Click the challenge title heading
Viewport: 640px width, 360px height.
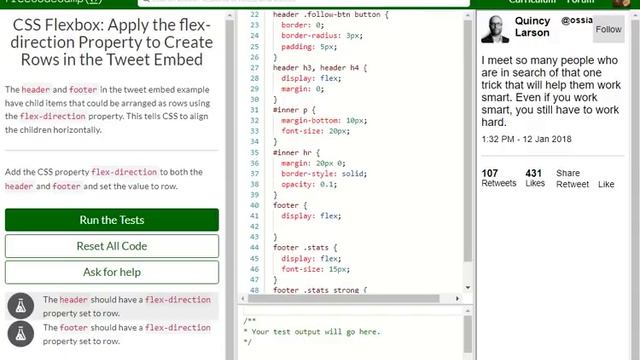click(111, 42)
